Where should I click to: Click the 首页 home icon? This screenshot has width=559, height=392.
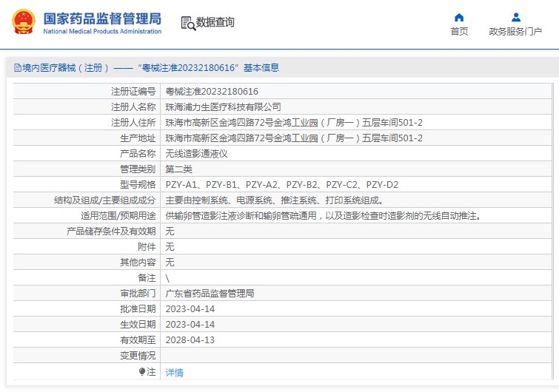459,18
